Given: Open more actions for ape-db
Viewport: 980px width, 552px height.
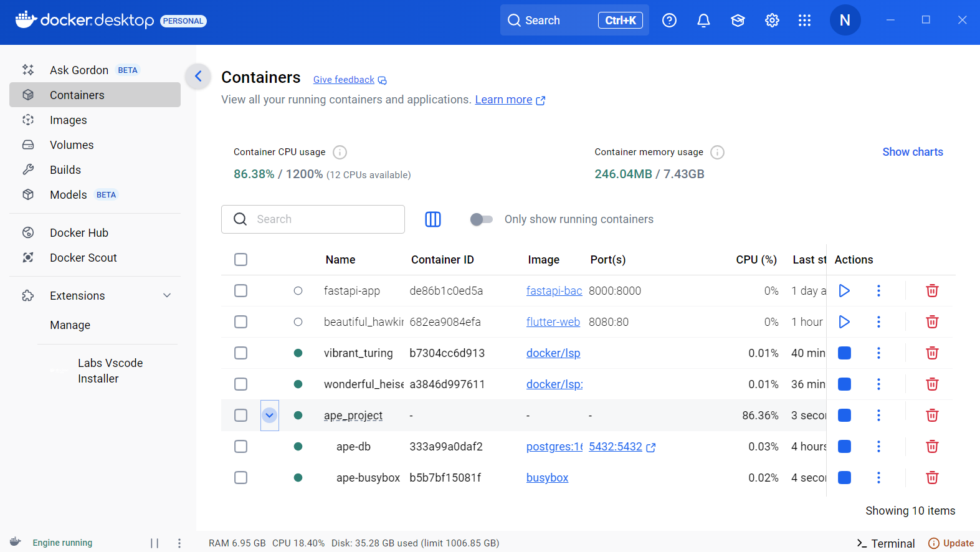Looking at the screenshot, I should tap(878, 446).
